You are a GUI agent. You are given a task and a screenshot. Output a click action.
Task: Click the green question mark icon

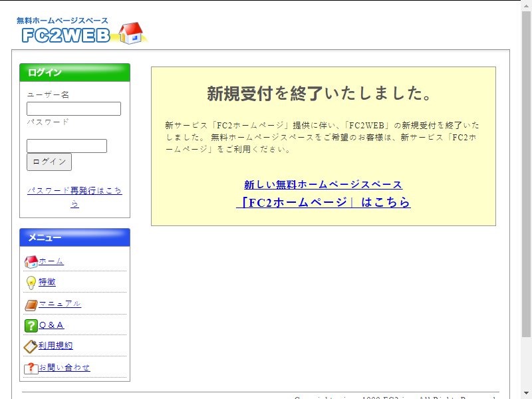click(31, 326)
